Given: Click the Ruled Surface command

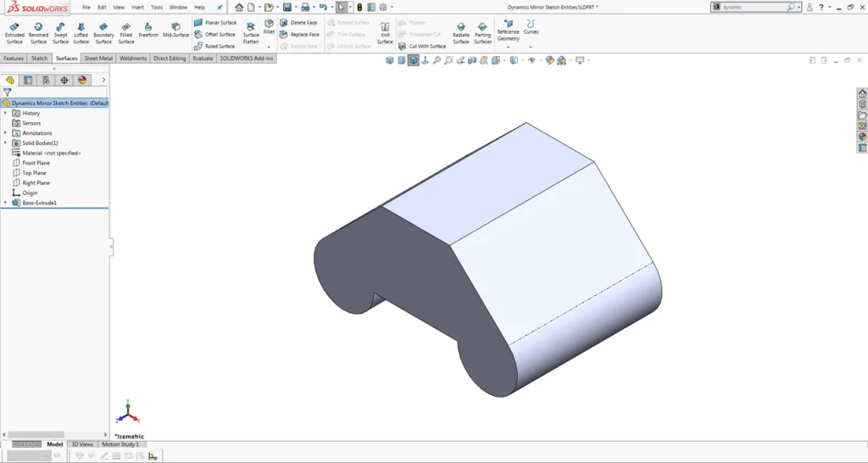Looking at the screenshot, I should tap(214, 46).
